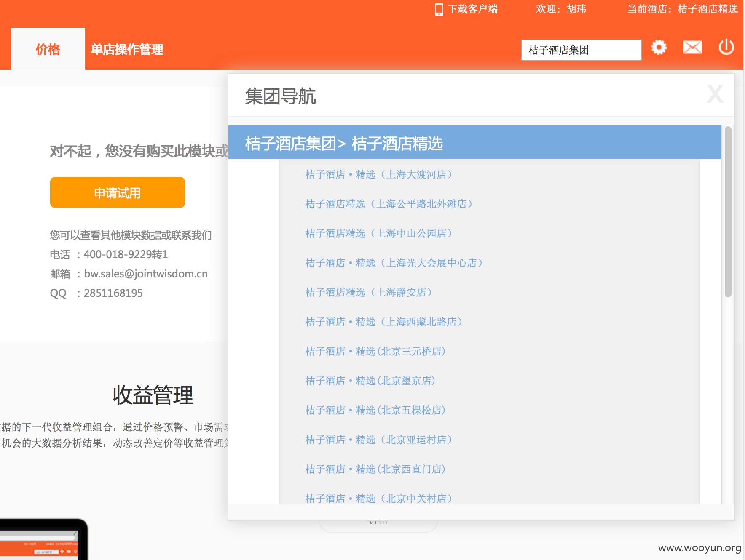Click the email bw.sales@jointwisdom.cn text
Screen dimensions: 745x560
pos(146,274)
